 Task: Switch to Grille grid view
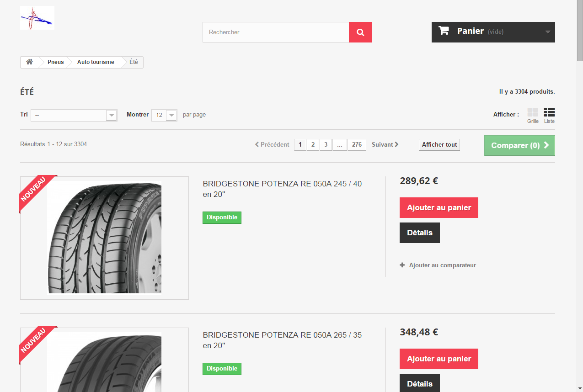click(x=533, y=115)
